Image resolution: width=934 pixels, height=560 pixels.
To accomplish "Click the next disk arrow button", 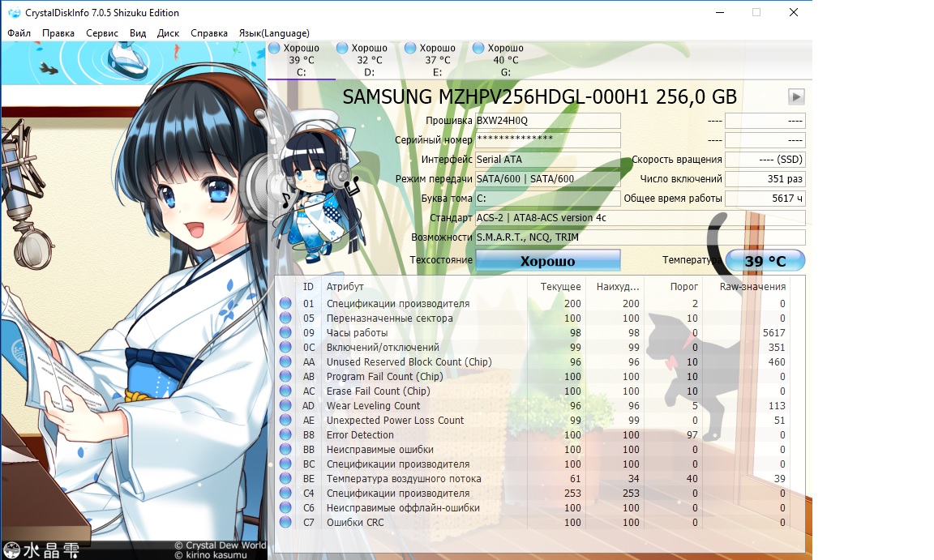I will [796, 96].
